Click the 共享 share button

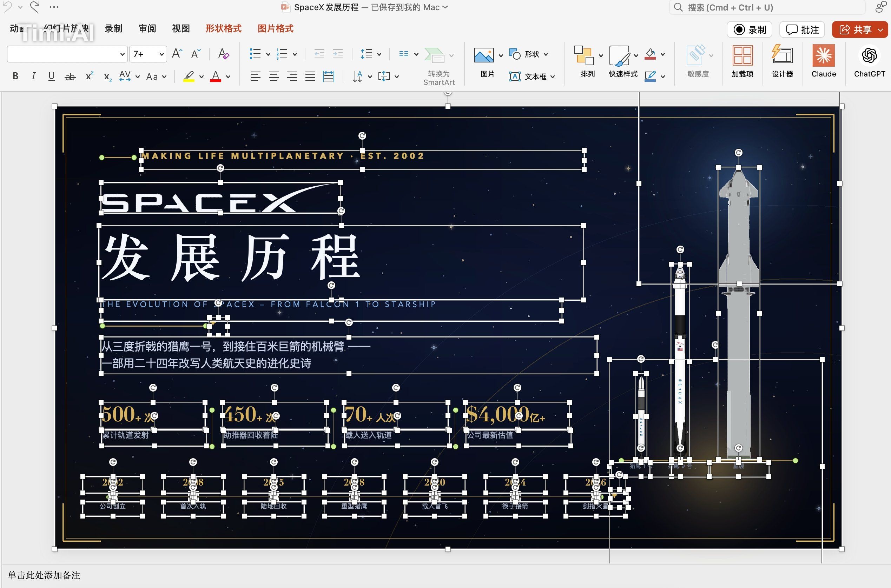pos(860,29)
